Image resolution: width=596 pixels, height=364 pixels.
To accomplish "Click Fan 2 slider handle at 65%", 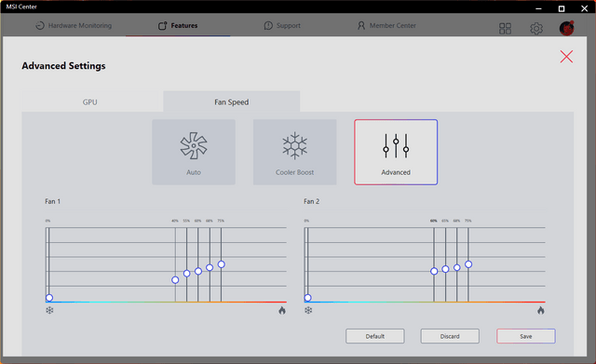I will tap(445, 269).
